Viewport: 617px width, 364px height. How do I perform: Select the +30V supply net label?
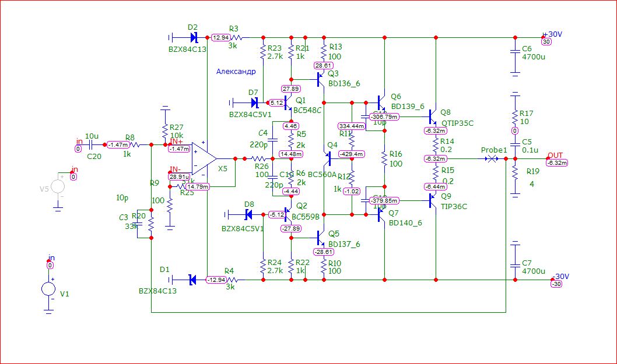pyautogui.click(x=552, y=34)
